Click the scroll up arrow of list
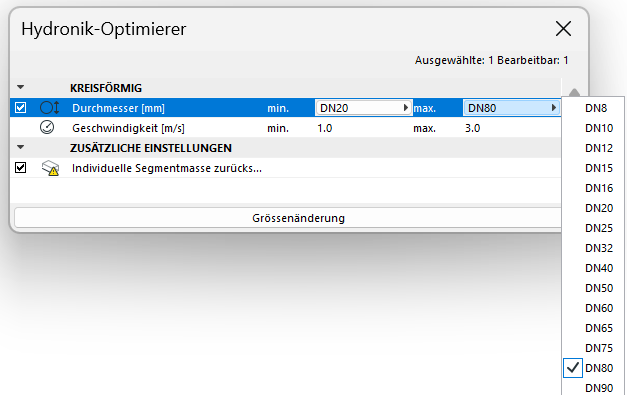 (574, 92)
